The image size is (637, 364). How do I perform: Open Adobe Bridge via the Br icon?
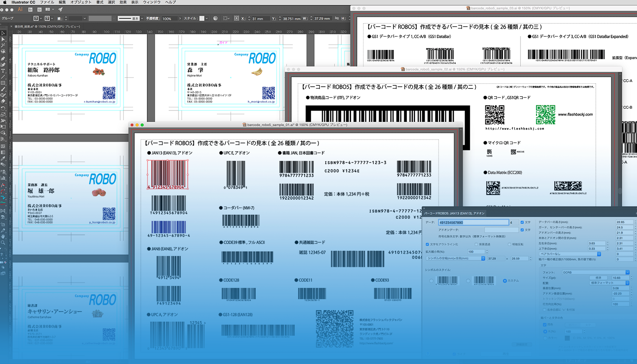pos(30,9)
